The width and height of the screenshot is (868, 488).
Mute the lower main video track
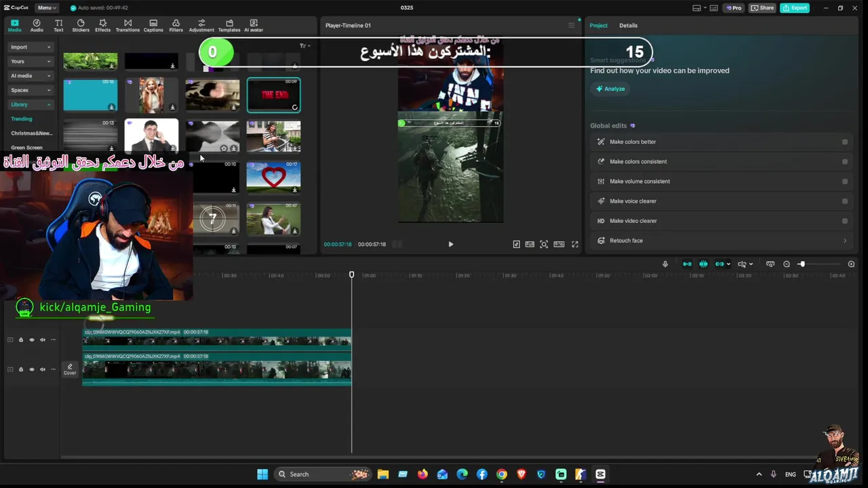pos(43,369)
